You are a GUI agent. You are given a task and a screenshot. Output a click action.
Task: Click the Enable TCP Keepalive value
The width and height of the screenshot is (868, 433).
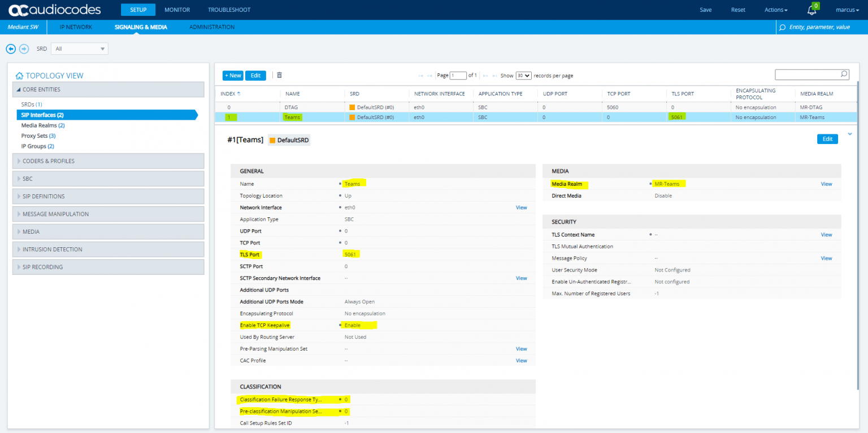[352, 325]
